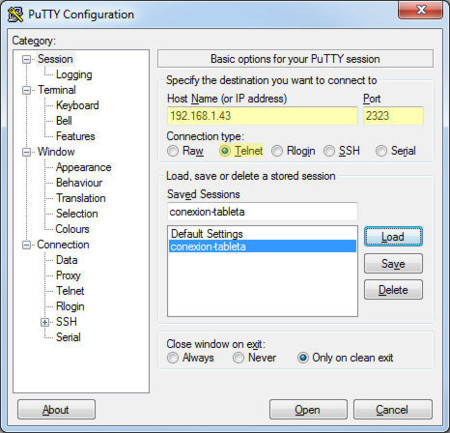Open the connection with the Open button
This screenshot has width=450, height=433.
pyautogui.click(x=308, y=409)
